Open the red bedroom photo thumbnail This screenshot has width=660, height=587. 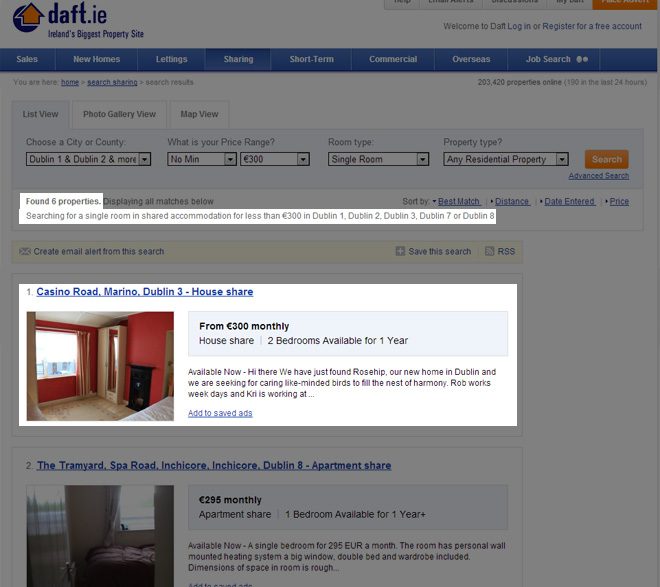pos(100,366)
